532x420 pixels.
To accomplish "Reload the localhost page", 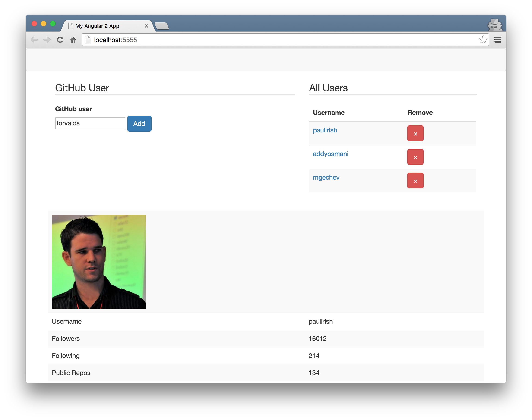I will (60, 40).
